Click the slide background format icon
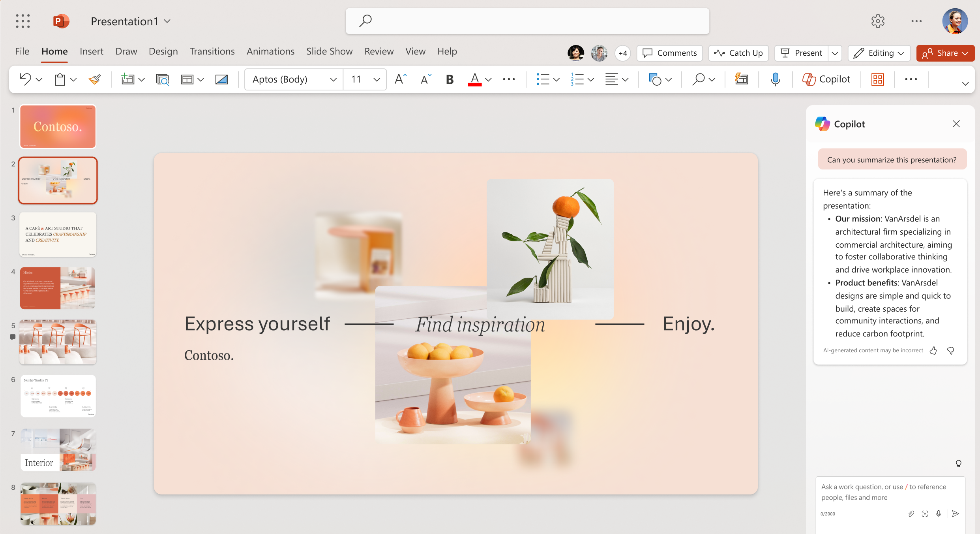This screenshot has height=534, width=980. tap(221, 79)
